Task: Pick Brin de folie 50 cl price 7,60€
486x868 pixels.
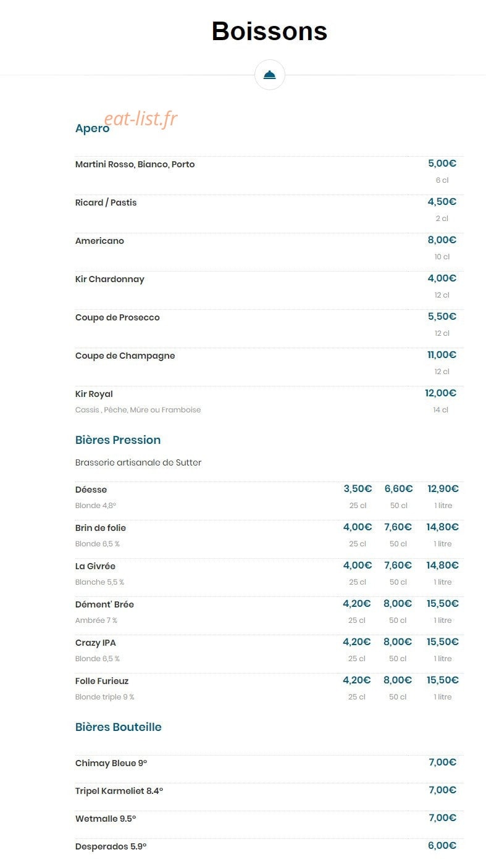Action: tap(398, 527)
